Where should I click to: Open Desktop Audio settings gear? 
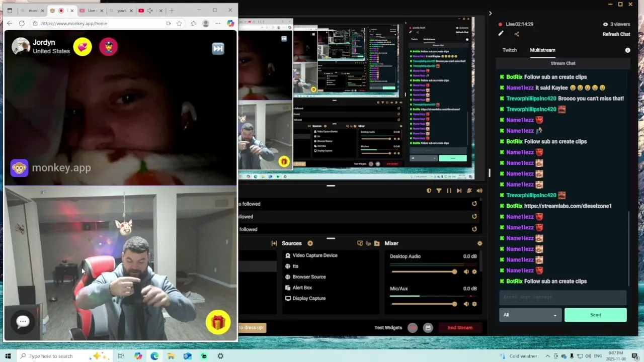(474, 271)
